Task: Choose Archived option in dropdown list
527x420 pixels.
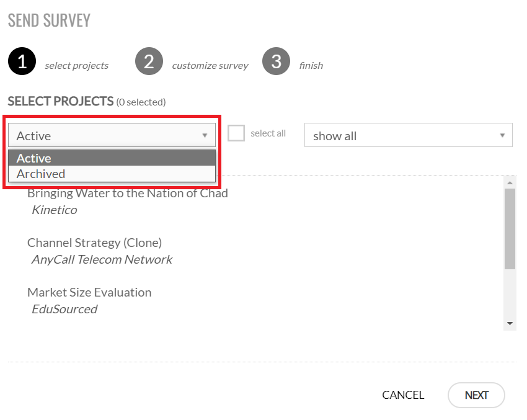Action: (x=112, y=174)
